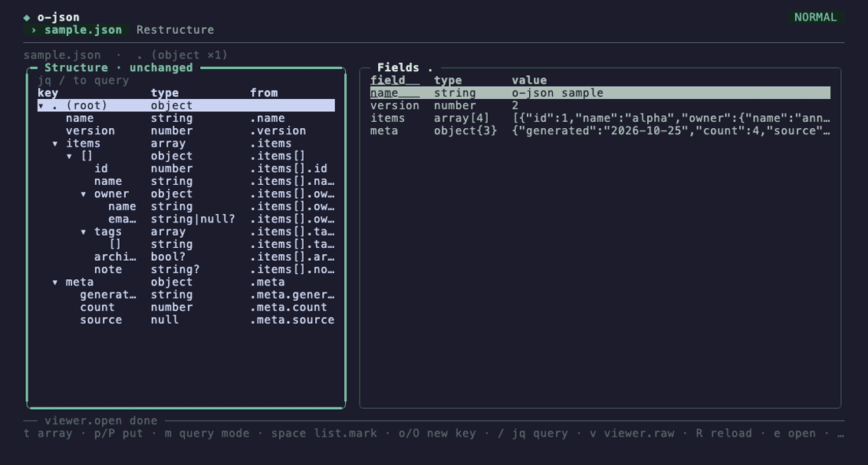The image size is (868, 465).
Task: Click the 'Structure · unchanged' panel title
Action: [x=118, y=68]
